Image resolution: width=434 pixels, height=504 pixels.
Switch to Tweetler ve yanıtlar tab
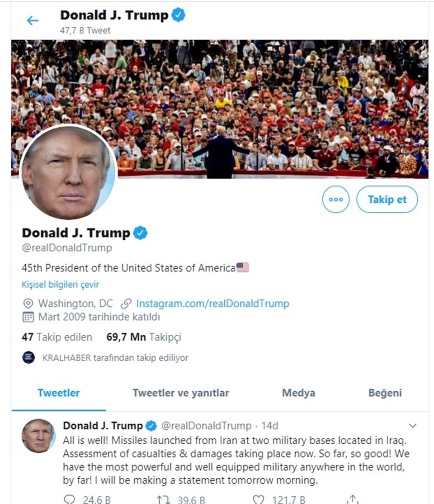pos(181,393)
